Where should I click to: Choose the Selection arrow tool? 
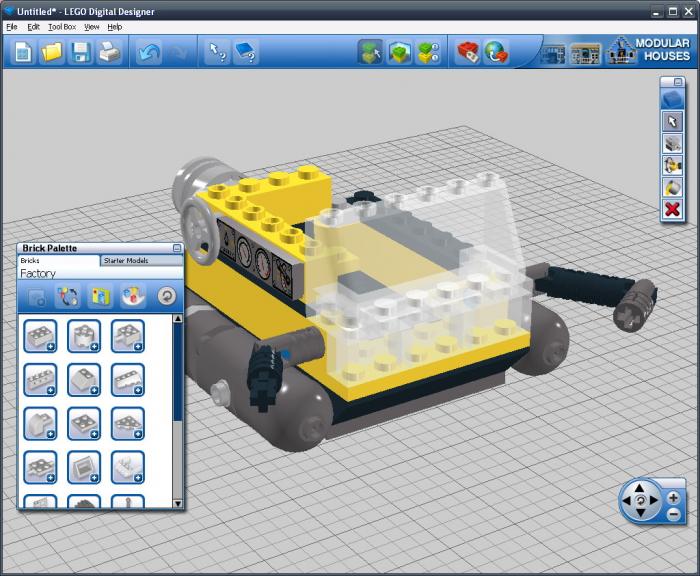click(x=672, y=121)
